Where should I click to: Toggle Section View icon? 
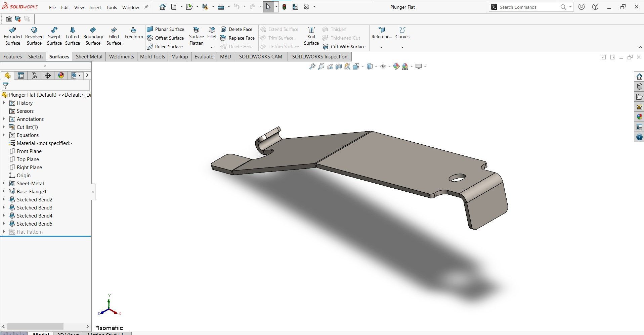tap(339, 66)
